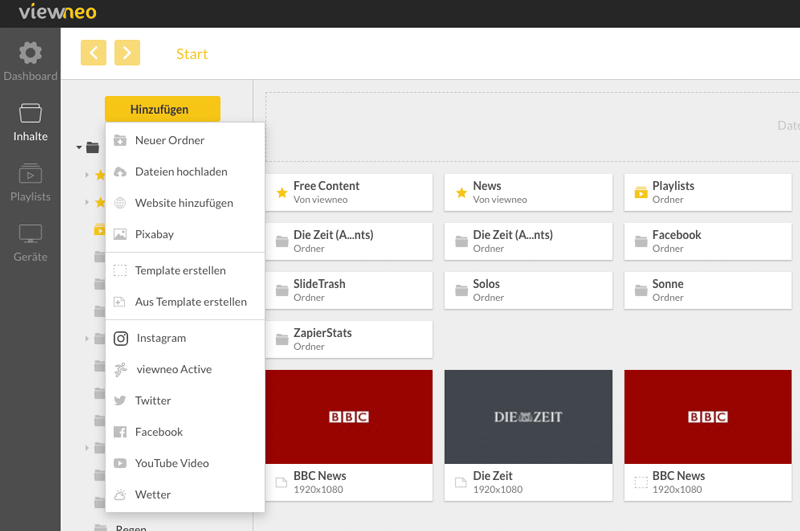Click the star icon on Free Content
The height and width of the screenshot is (531, 800).
(x=282, y=193)
